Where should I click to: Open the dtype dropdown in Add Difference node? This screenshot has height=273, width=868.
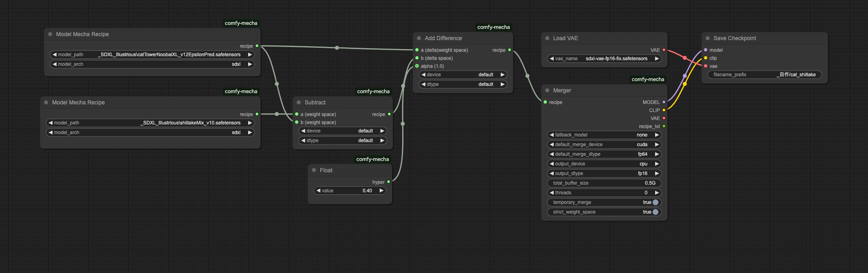pyautogui.click(x=463, y=84)
